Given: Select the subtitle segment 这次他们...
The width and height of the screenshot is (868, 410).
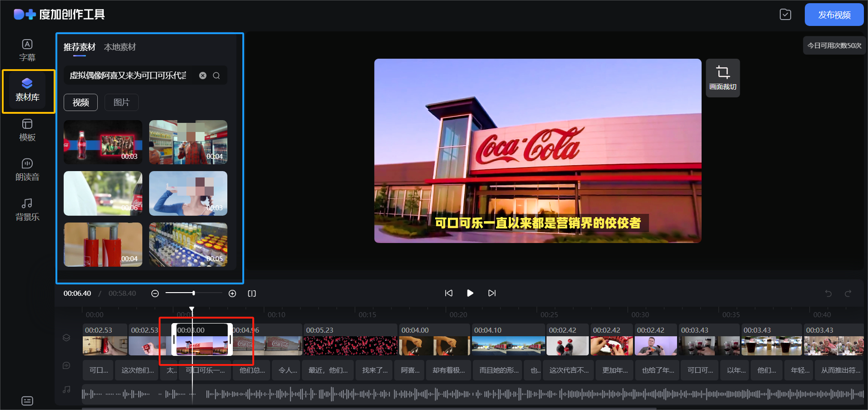Looking at the screenshot, I should tap(138, 370).
